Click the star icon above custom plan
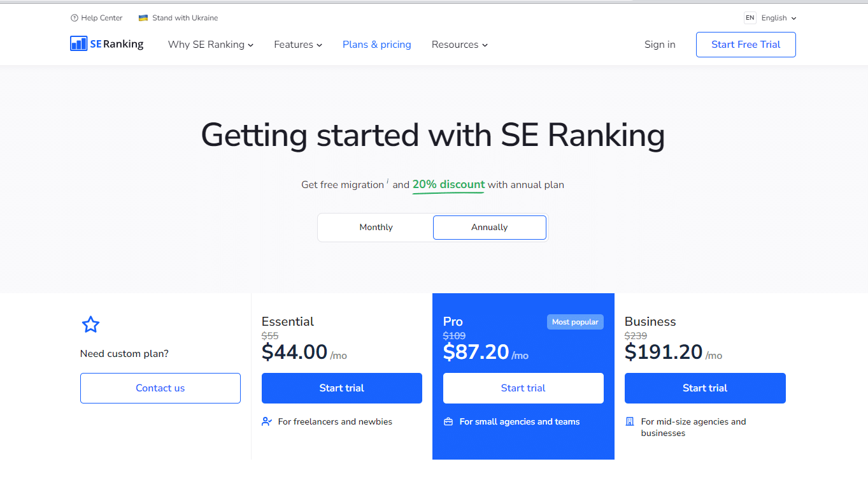 pyautogui.click(x=91, y=324)
